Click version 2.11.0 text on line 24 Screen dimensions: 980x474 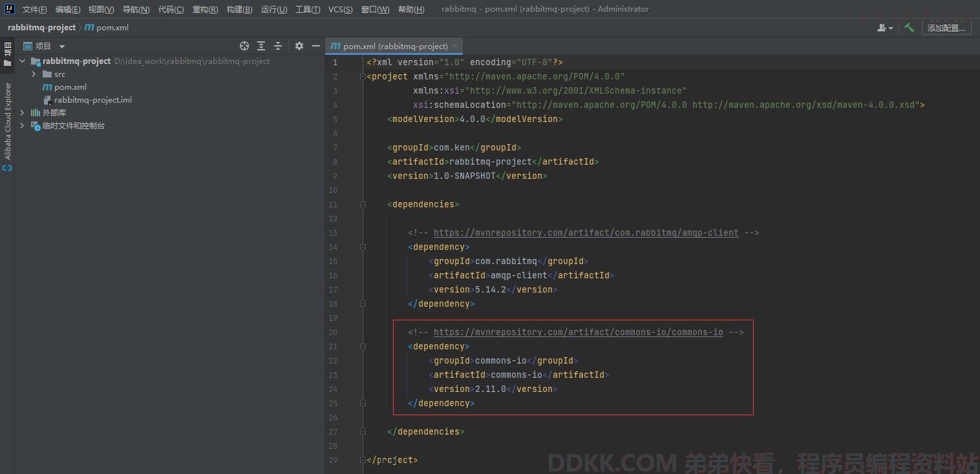tap(491, 389)
